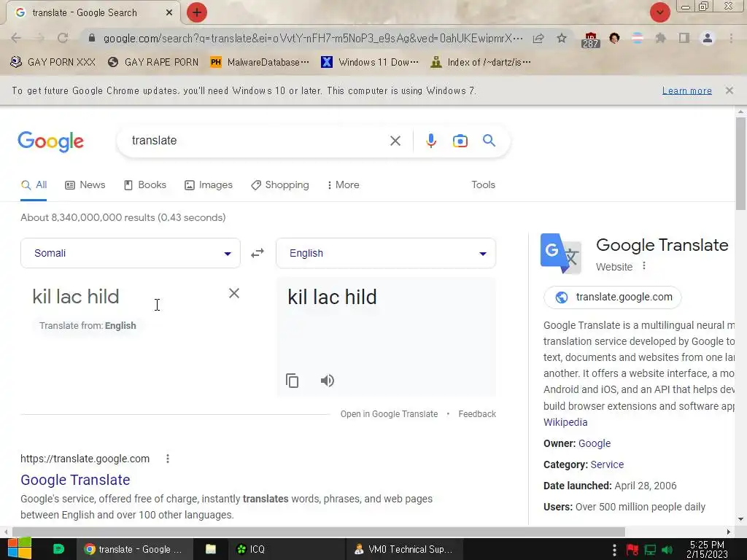
Task: Open the file explorer folder taskbar icon
Action: [x=211, y=549]
